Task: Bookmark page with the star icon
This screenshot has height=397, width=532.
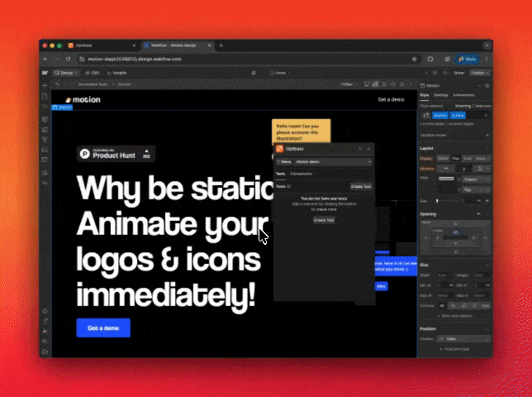Action: coord(415,60)
